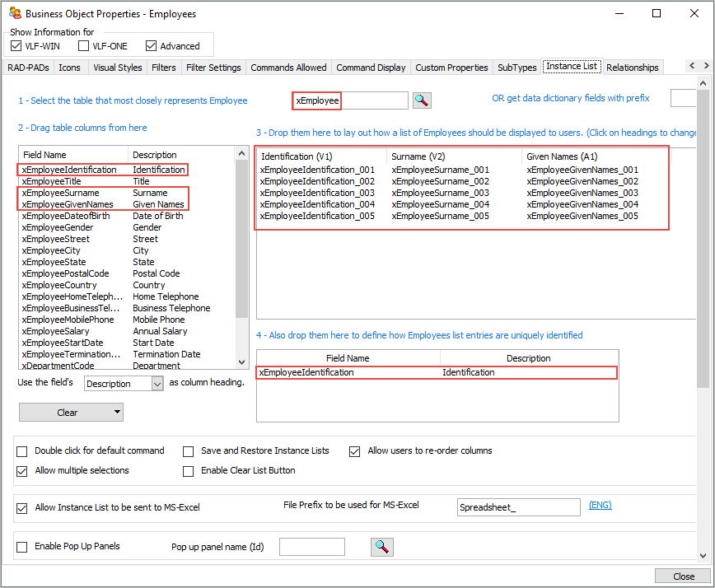715x588 pixels.
Task: Click the Given Names (A1) column heading
Action: 595,156
